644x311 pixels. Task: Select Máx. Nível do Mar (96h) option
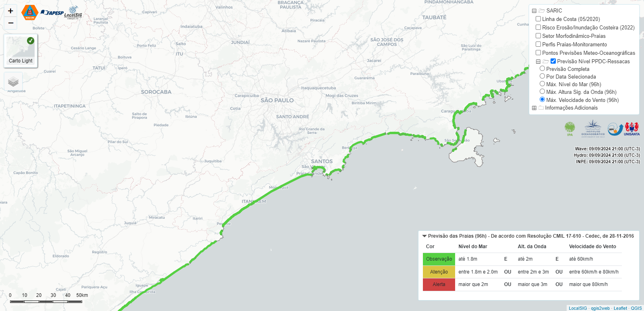[x=542, y=84]
